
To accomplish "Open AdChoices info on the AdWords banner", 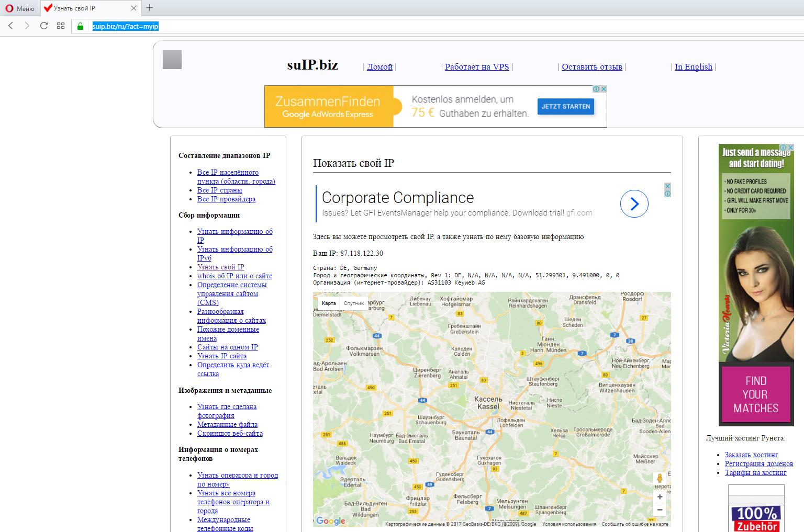I will pyautogui.click(x=596, y=89).
